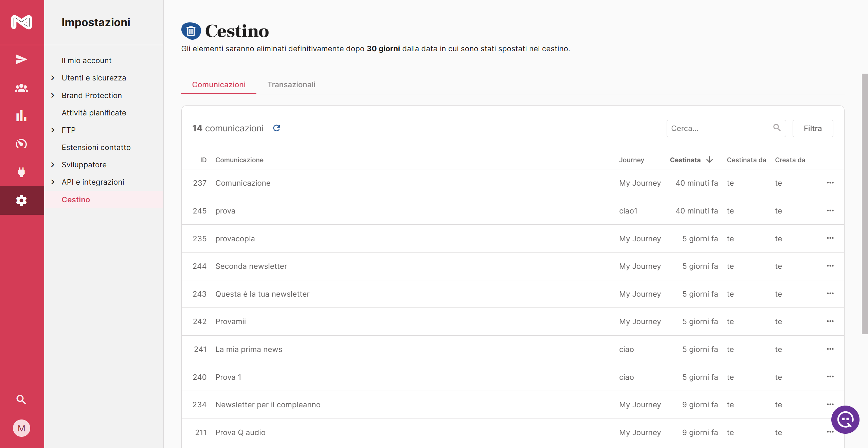Open Attività pianificate settings page
The image size is (868, 448).
pyautogui.click(x=94, y=113)
